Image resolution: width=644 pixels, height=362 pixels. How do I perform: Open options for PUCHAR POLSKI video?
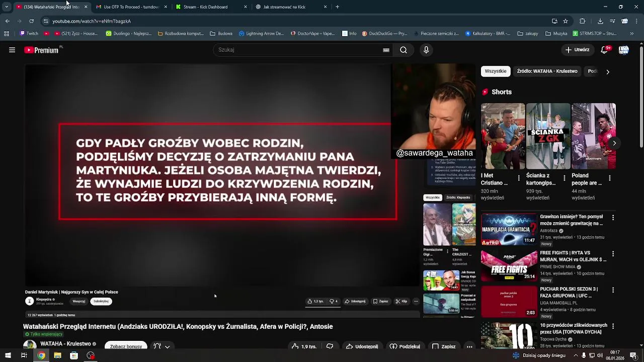click(x=613, y=290)
